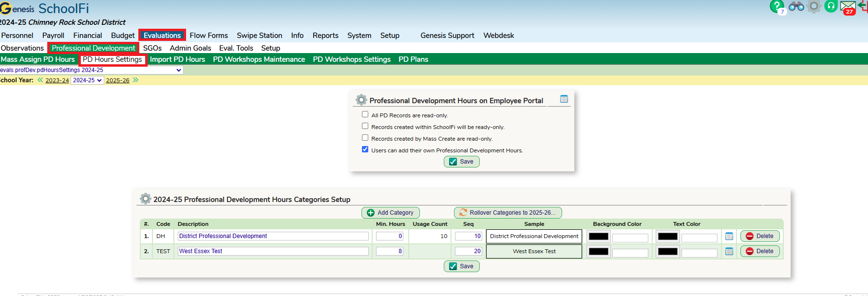Open the Flow Forms menu
Image resolution: width=868 pixels, height=296 pixels.
pyautogui.click(x=208, y=36)
